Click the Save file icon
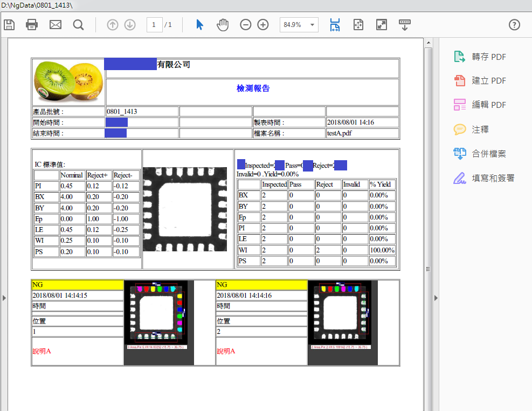532x411 pixels. coord(9,25)
